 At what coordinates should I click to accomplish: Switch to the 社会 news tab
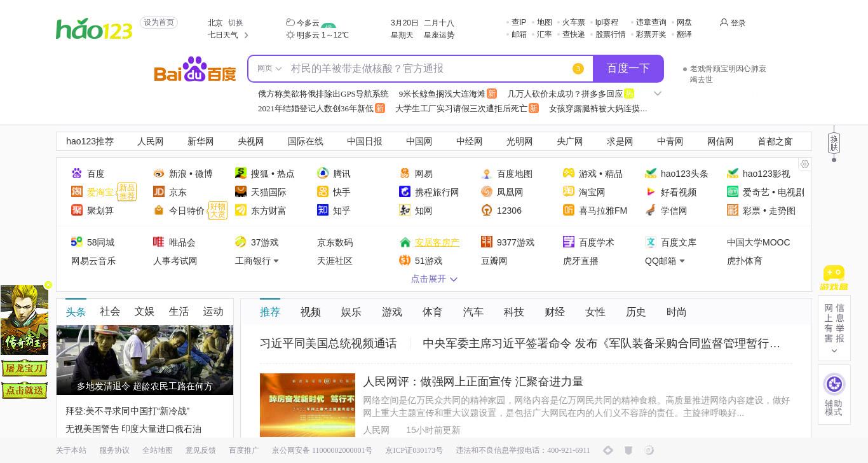(110, 311)
